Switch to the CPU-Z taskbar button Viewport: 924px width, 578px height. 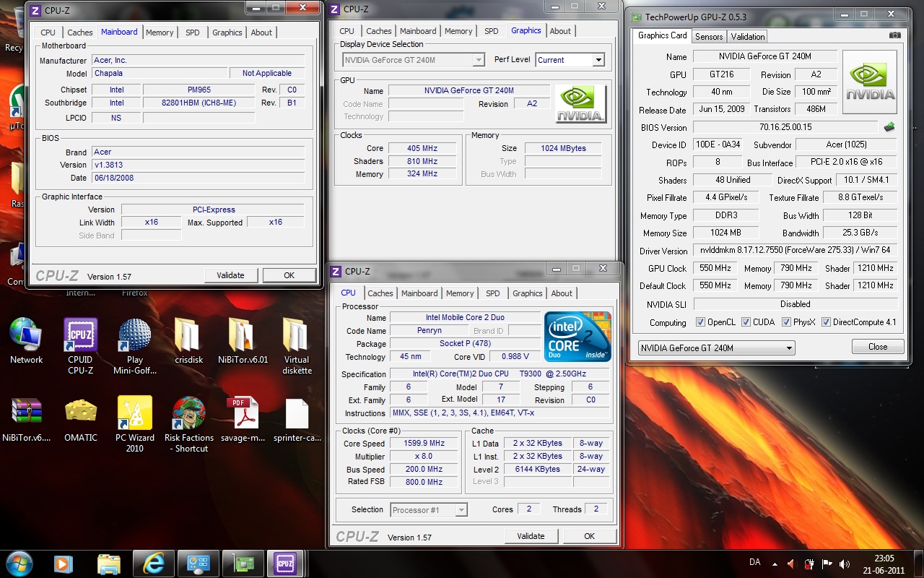coord(286,564)
